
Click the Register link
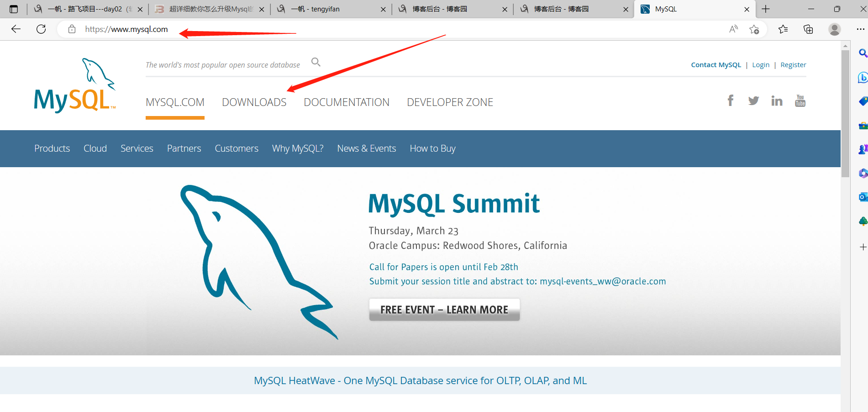click(793, 65)
